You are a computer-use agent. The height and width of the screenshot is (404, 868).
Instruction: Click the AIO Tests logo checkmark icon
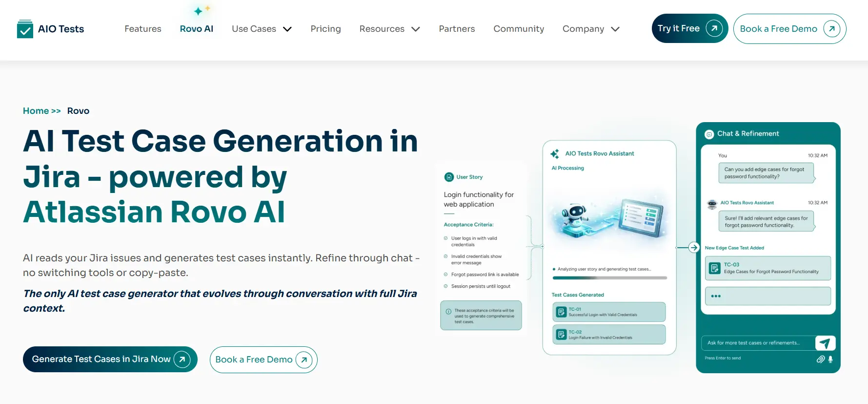click(25, 29)
